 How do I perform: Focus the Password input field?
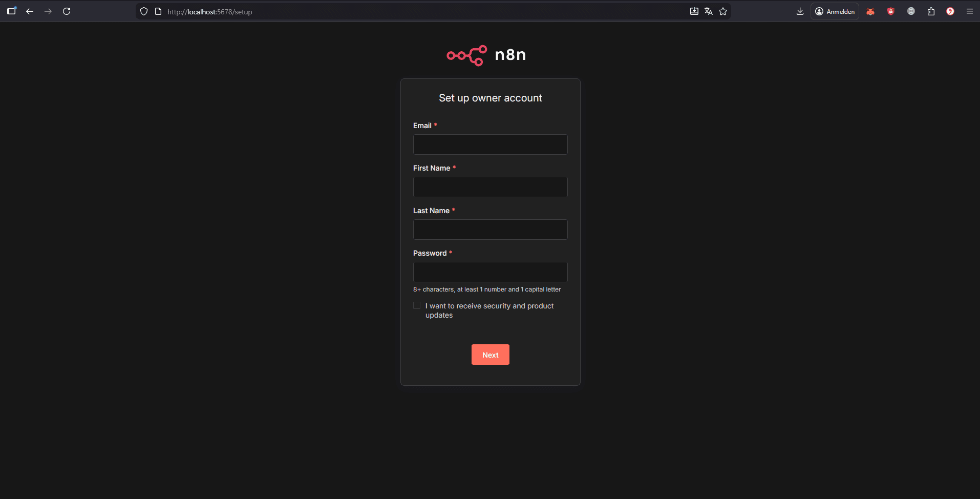coord(491,272)
